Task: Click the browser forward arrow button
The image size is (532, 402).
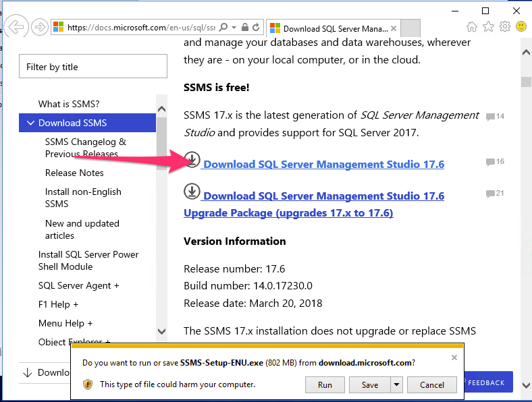Action: [x=40, y=26]
